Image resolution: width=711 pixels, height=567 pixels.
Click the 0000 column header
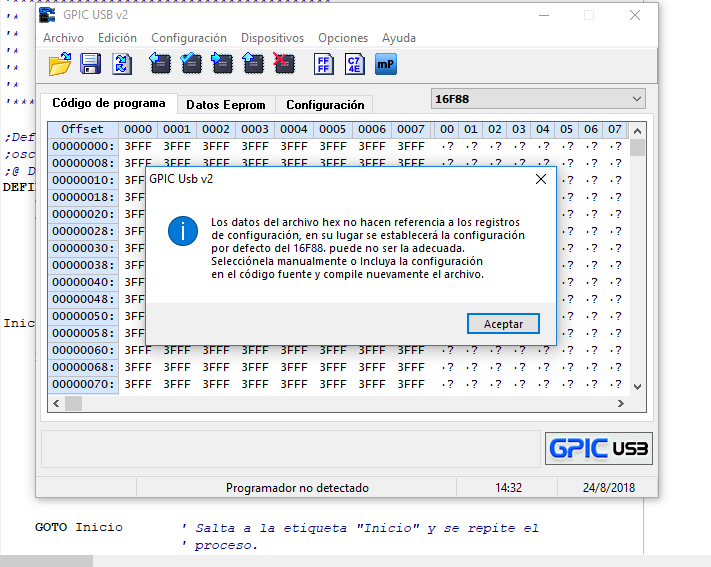pos(138,129)
